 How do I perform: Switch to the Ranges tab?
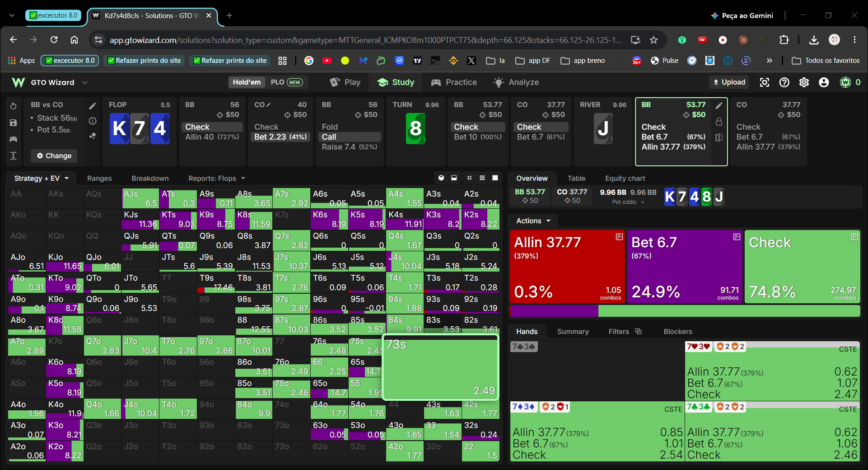[x=99, y=179]
